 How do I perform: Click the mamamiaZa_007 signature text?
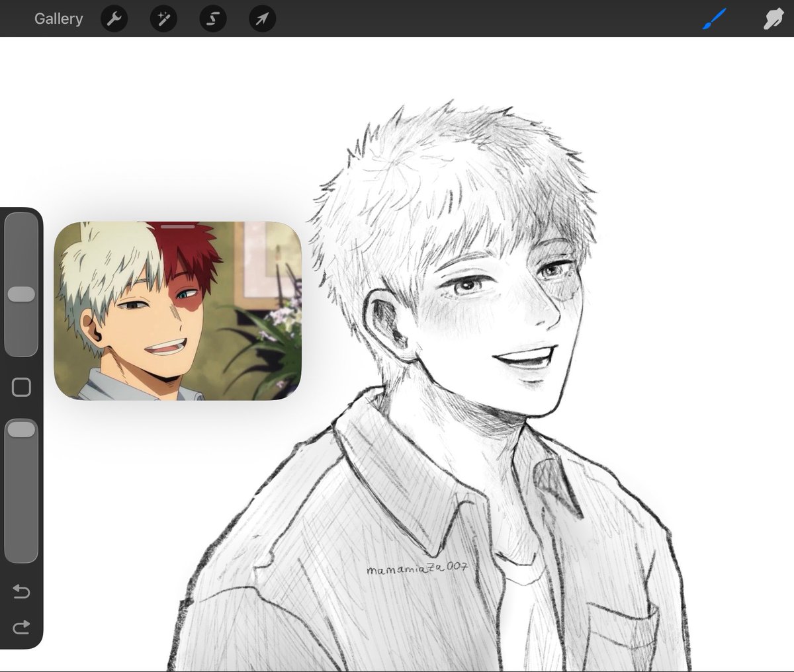[417, 567]
